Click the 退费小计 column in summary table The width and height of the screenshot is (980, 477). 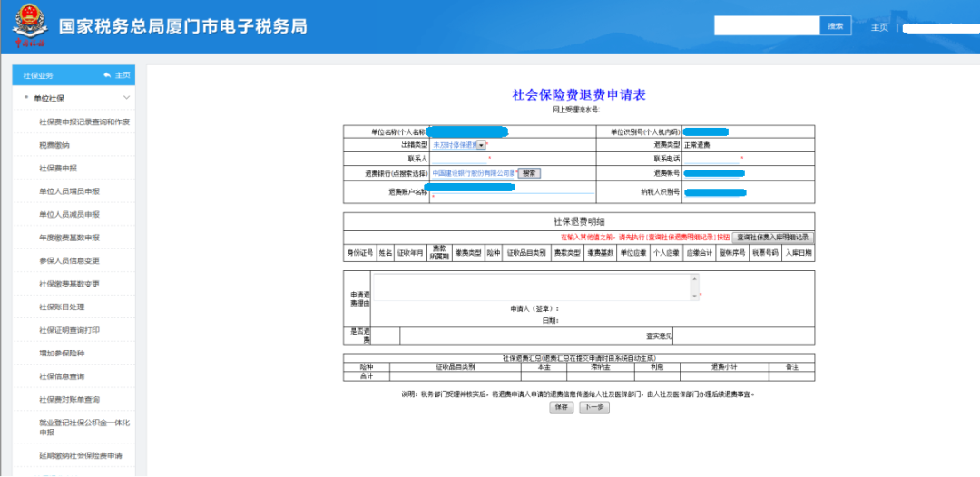(724, 367)
